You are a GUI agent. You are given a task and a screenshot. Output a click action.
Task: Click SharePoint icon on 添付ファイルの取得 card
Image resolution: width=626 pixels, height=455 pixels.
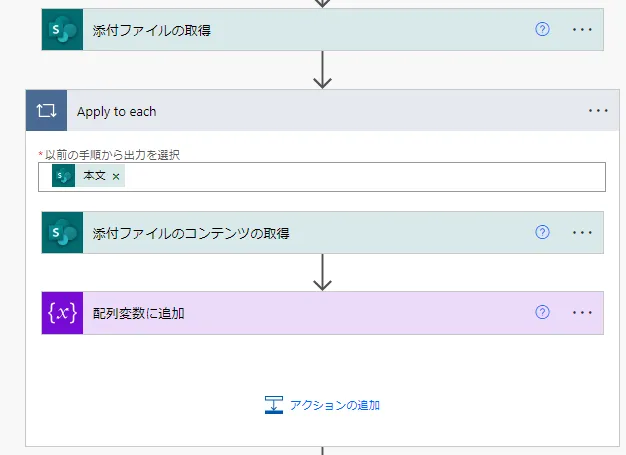(x=62, y=30)
